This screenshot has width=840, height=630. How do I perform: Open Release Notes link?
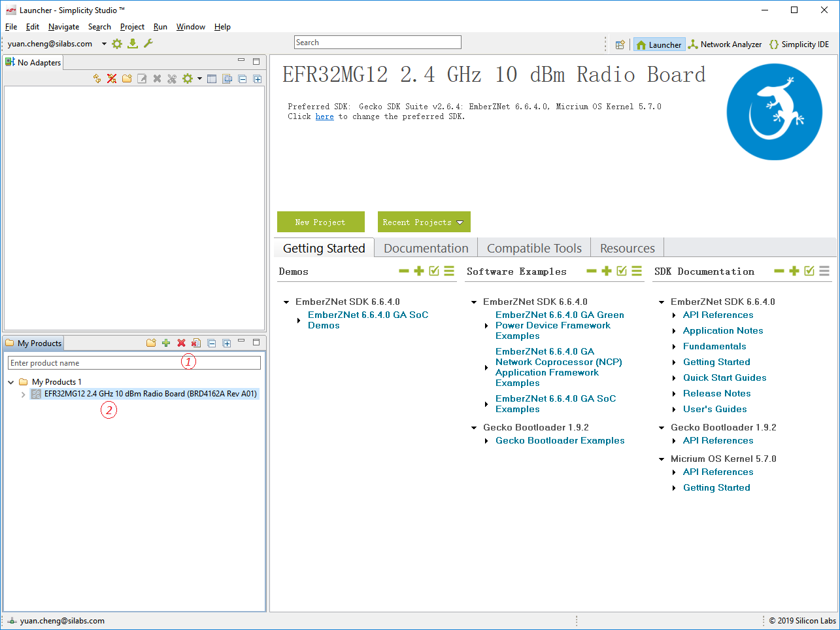click(716, 393)
